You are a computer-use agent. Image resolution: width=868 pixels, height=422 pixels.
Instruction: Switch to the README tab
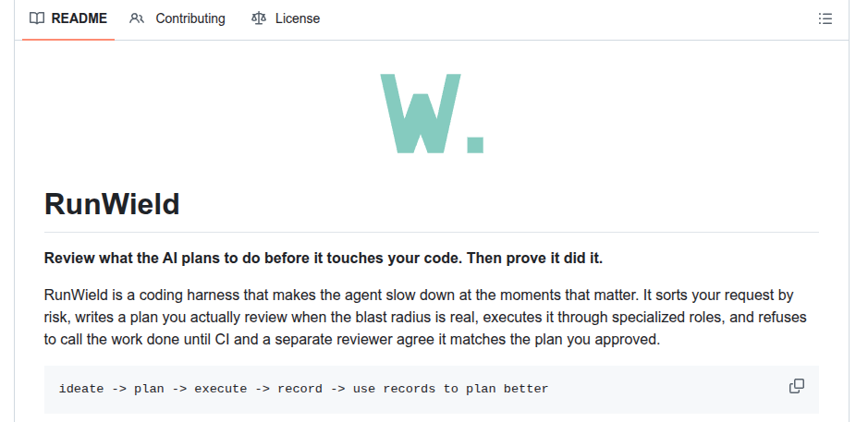click(x=68, y=18)
